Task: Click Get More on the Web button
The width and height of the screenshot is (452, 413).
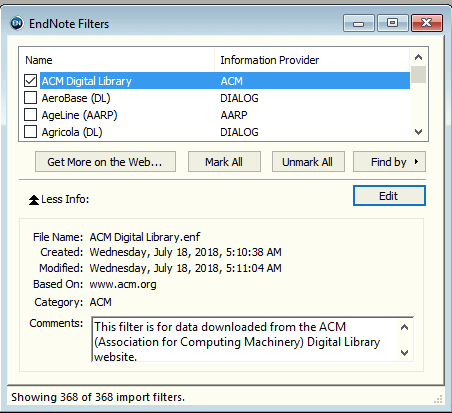Action: [x=105, y=162]
